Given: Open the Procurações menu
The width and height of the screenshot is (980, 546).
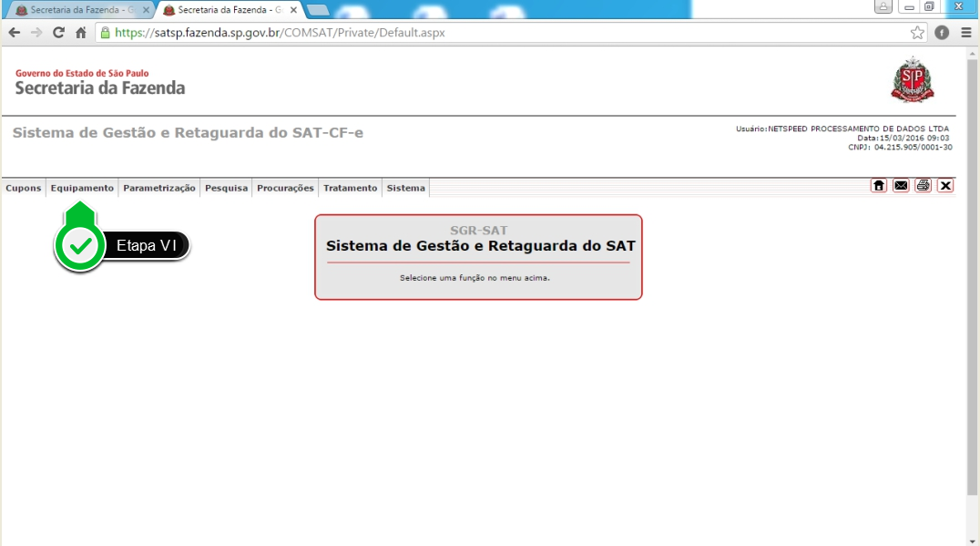Looking at the screenshot, I should [285, 189].
